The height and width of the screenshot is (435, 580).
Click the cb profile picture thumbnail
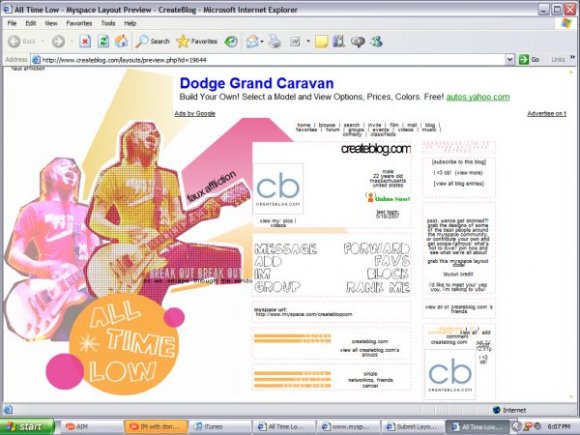[x=278, y=189]
